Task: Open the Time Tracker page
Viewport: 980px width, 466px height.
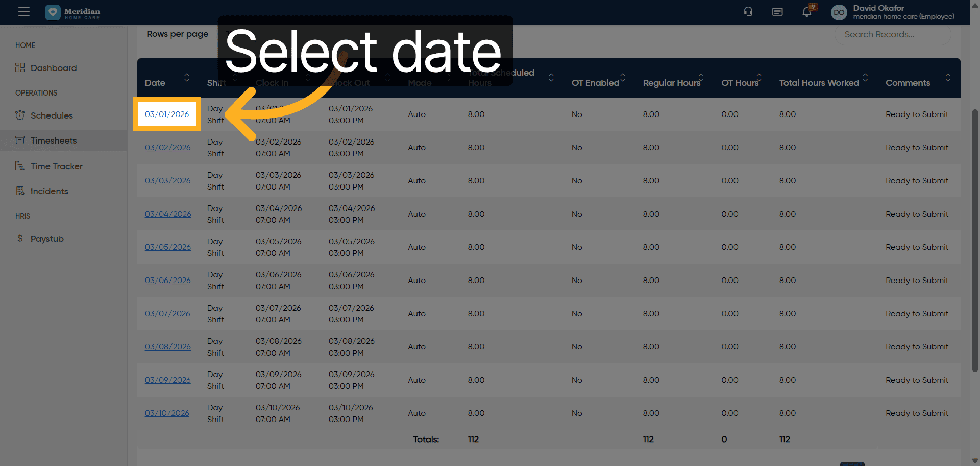Action: click(56, 166)
